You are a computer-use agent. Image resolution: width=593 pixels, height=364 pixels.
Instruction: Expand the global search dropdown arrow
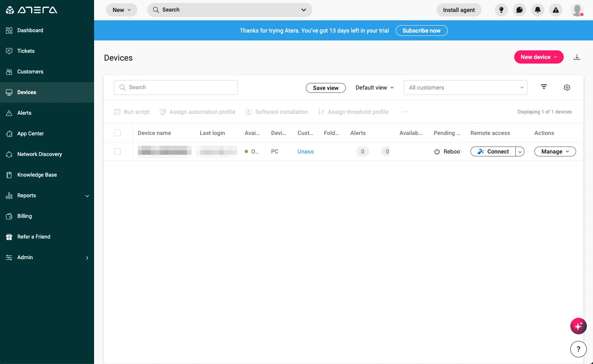[x=304, y=10]
